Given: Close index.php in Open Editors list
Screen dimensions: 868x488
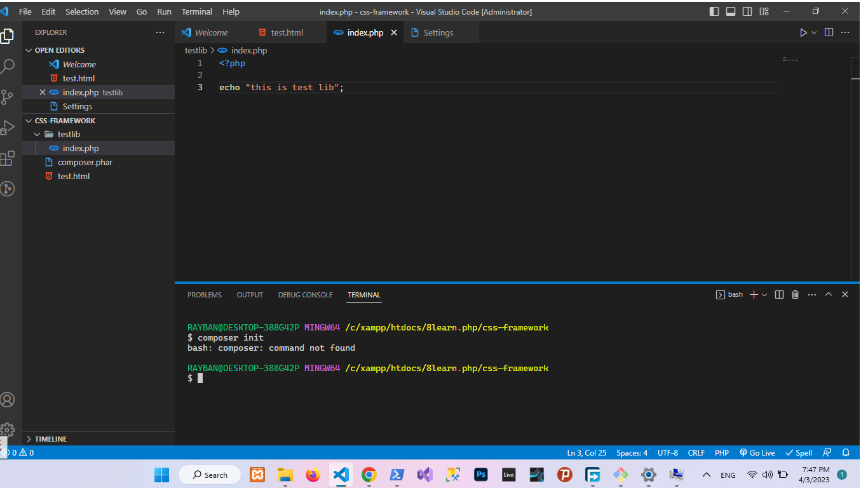Looking at the screenshot, I should pyautogui.click(x=43, y=92).
